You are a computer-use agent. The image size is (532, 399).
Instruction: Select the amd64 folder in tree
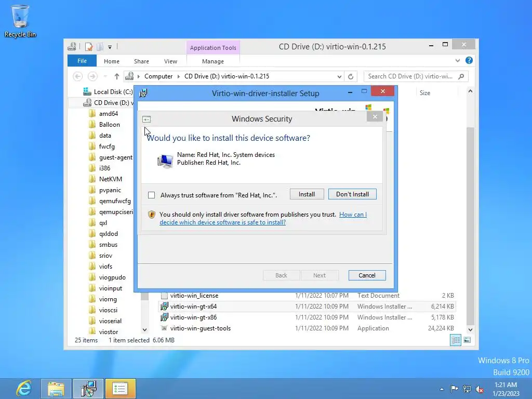(x=109, y=114)
